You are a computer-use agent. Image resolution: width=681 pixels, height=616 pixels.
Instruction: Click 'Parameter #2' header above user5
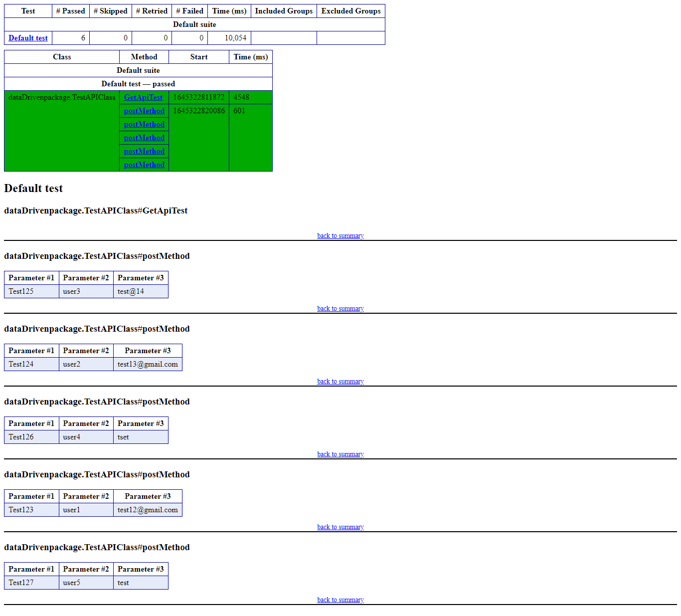(86, 569)
